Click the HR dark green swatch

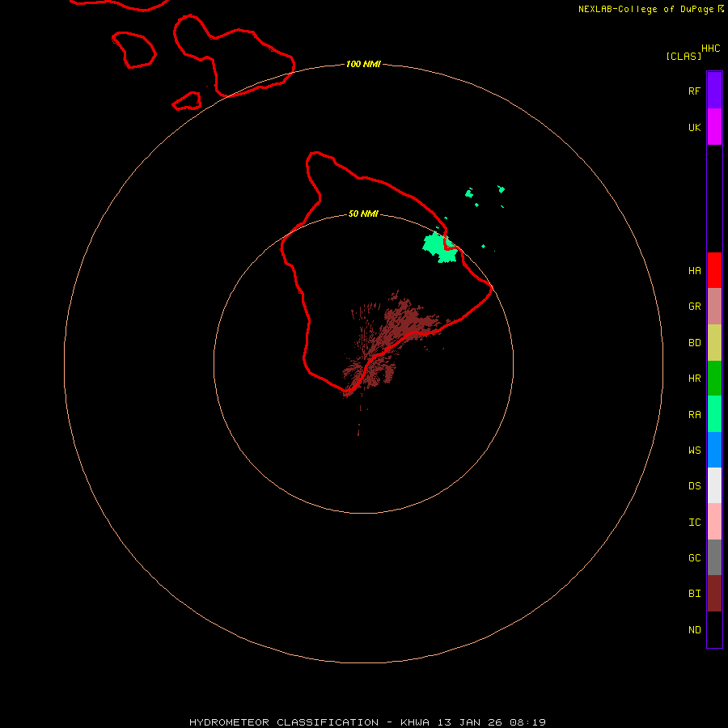click(x=714, y=379)
